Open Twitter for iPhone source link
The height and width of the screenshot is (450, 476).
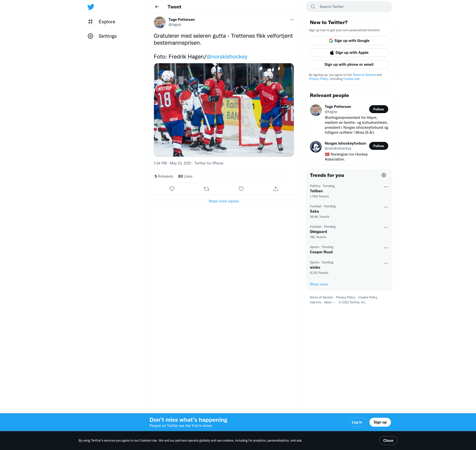[x=209, y=163]
